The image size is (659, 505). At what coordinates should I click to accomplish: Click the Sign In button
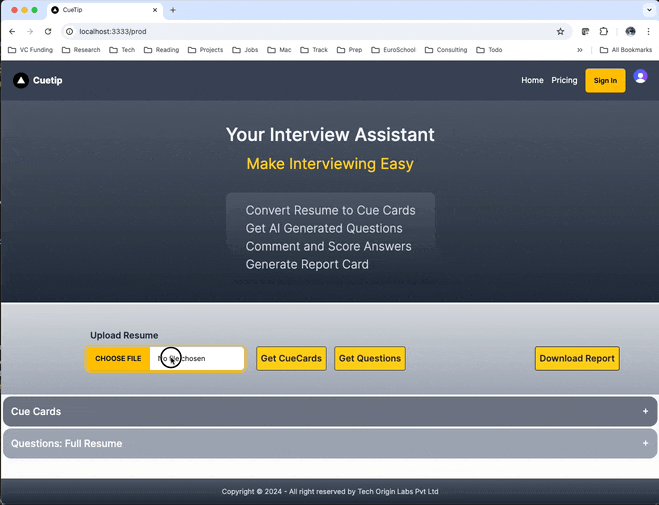pyautogui.click(x=605, y=81)
